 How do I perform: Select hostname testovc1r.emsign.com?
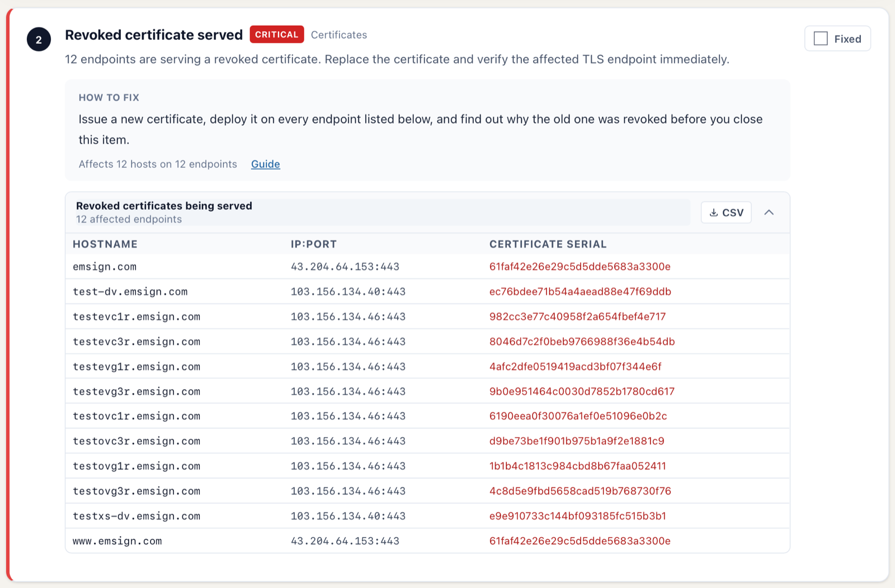[136, 416]
